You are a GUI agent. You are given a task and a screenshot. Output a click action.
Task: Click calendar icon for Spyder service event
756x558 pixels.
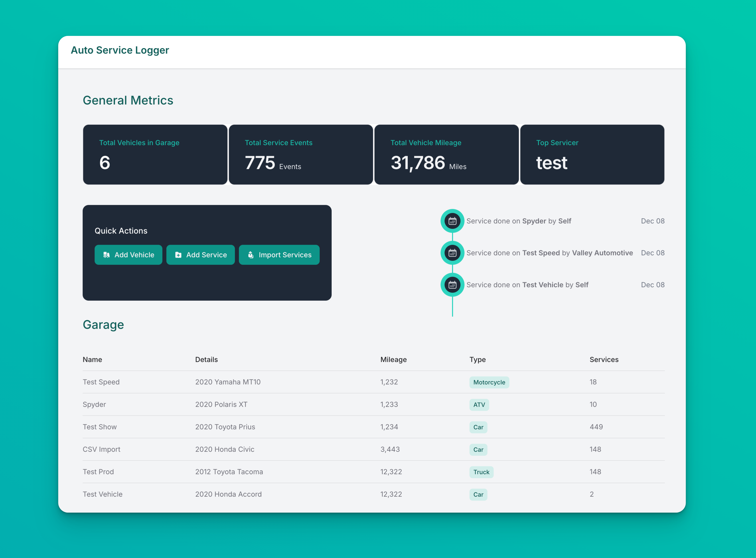pos(452,221)
